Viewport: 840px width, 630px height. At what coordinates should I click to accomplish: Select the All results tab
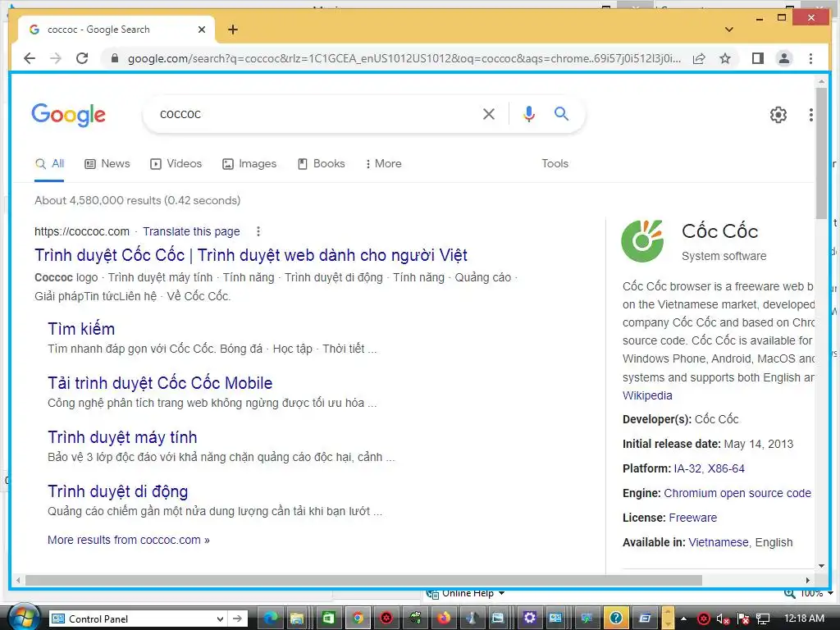click(x=49, y=164)
